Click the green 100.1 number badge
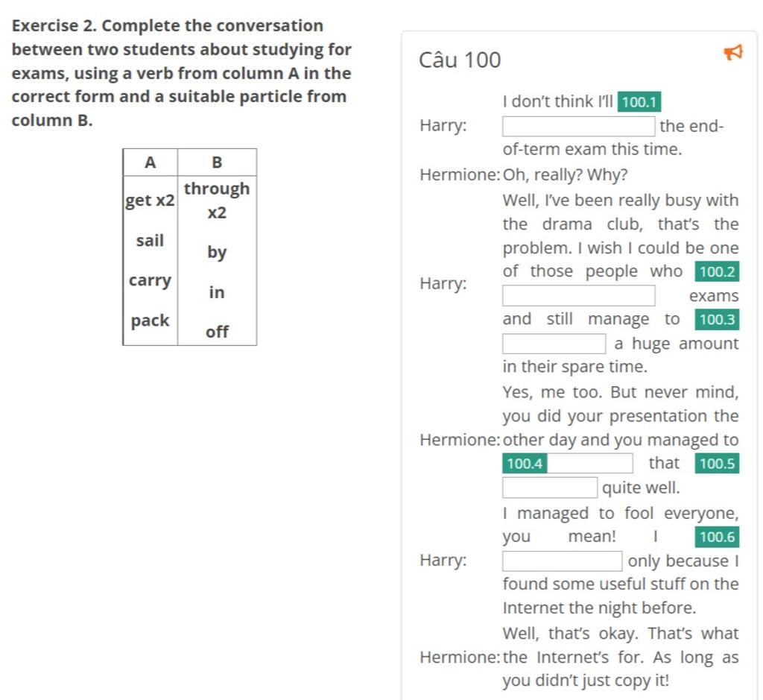Viewport: 763px width, 700px height. coord(639,102)
